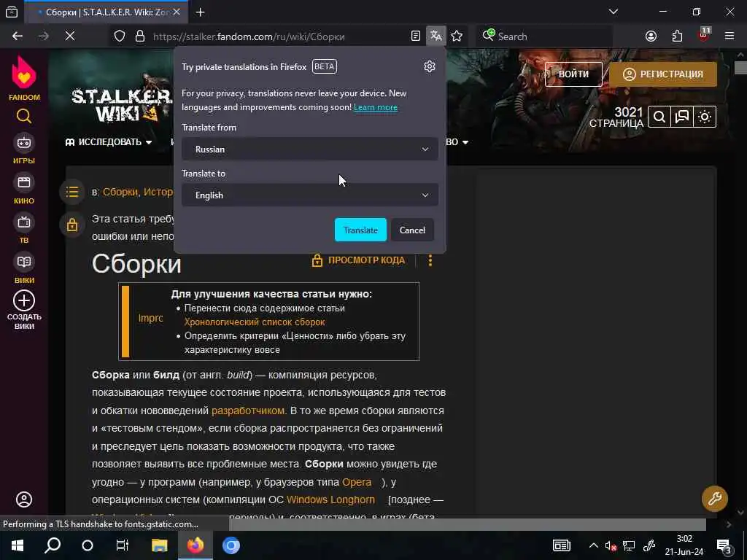The height and width of the screenshot is (560, 747).
Task: Open tracking protection shield icon
Action: 120,36
